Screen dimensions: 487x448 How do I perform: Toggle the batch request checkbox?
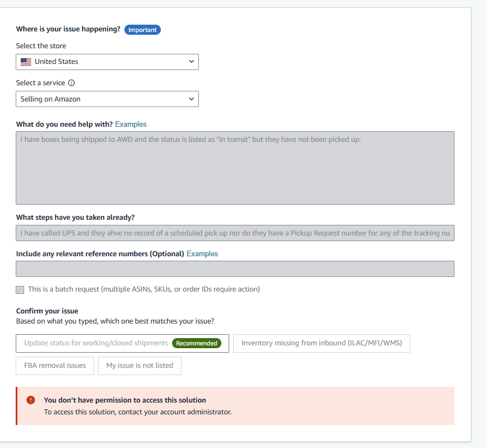pyautogui.click(x=20, y=290)
